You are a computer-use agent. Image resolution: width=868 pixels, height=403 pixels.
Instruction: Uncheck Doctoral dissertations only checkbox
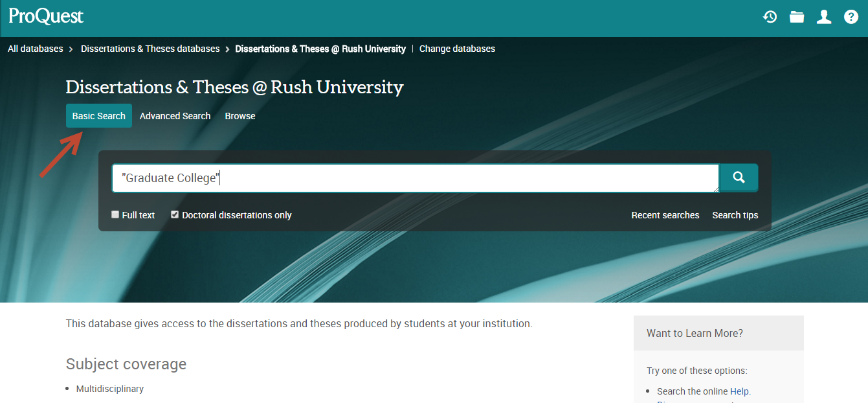tap(175, 214)
